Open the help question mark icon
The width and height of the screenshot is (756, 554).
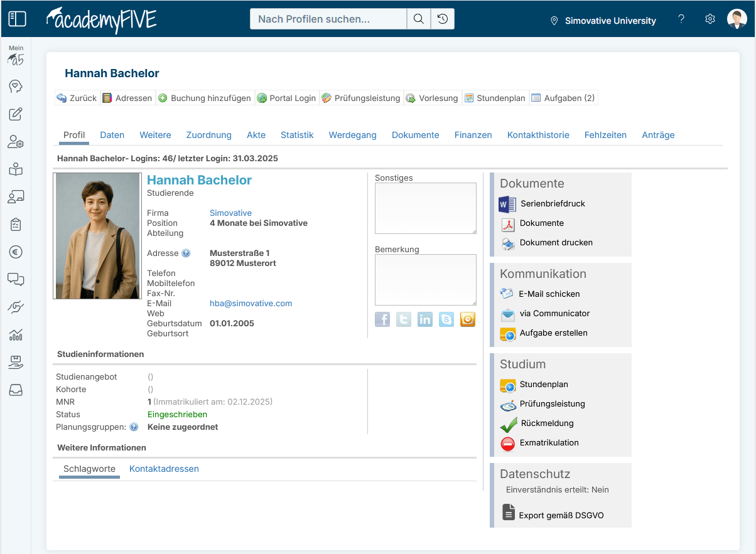(x=681, y=19)
